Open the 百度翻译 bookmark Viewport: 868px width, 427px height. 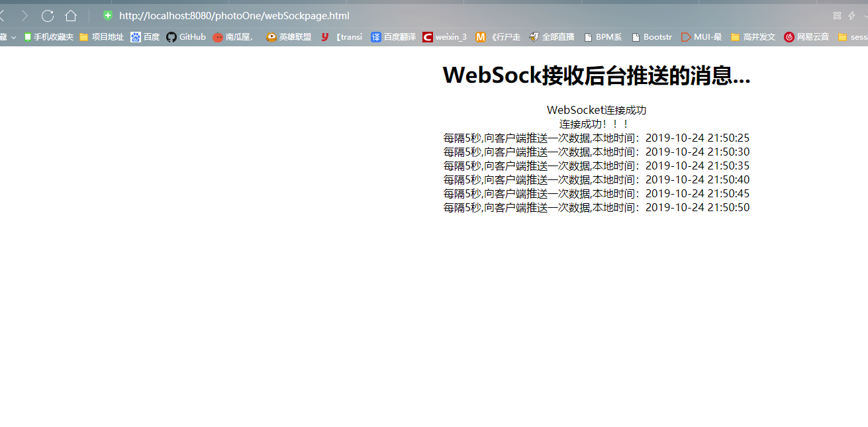click(x=393, y=37)
